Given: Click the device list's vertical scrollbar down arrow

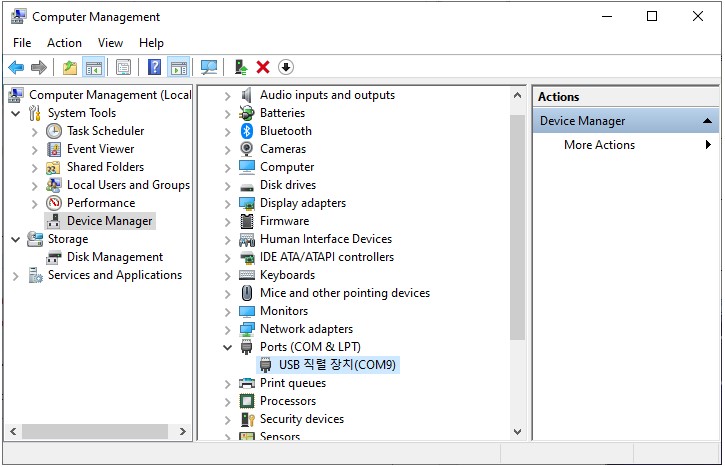Looking at the screenshot, I should (517, 431).
